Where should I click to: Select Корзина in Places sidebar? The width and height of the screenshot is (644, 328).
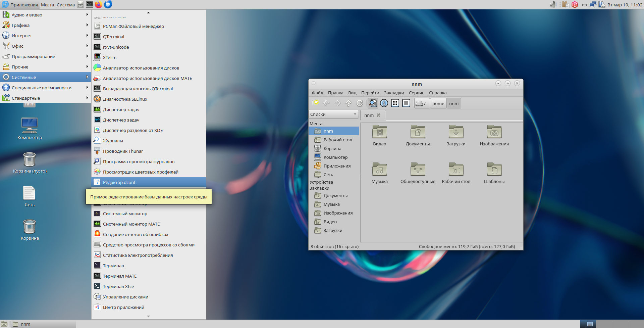[x=332, y=148]
